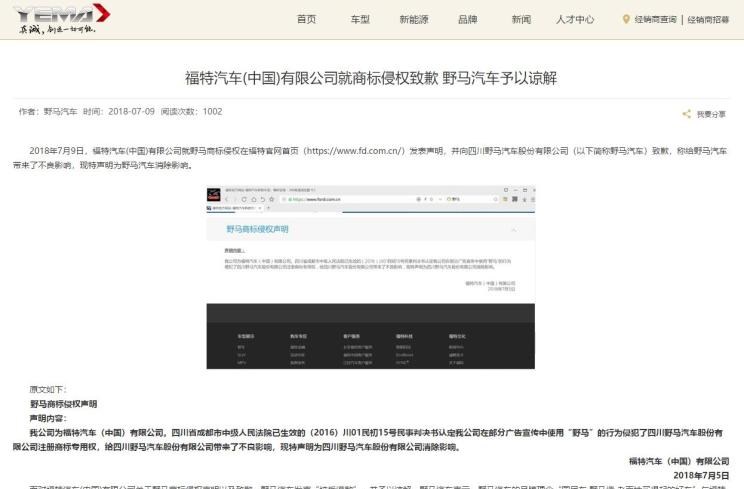
Task: Open the 新闻 menu item
Action: click(x=521, y=19)
